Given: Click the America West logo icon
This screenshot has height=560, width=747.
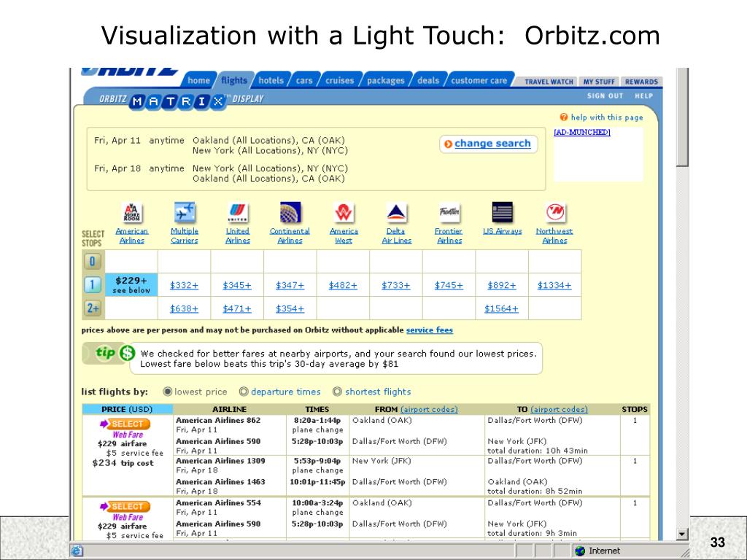Looking at the screenshot, I should (x=344, y=212).
